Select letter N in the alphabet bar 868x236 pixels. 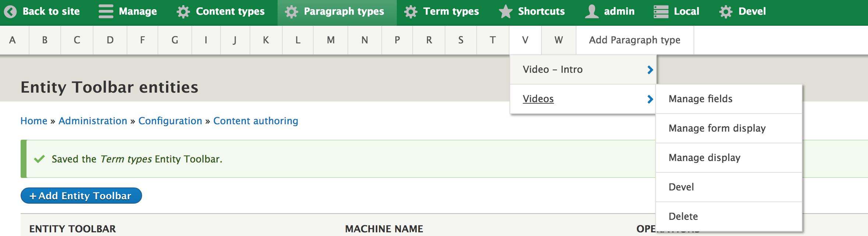coord(365,40)
